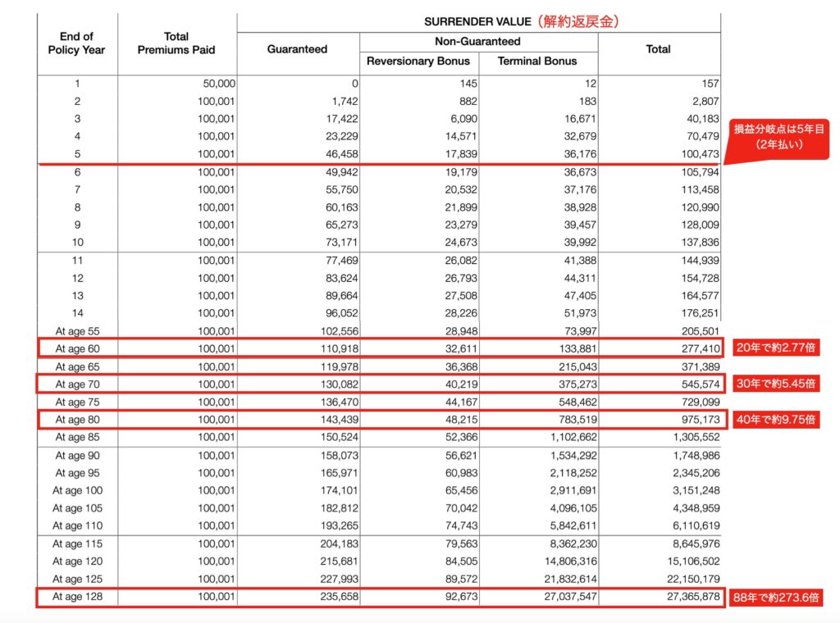Click the 'SURRENDER VALUE (解約返戻金)' heading

pyautogui.click(x=521, y=22)
